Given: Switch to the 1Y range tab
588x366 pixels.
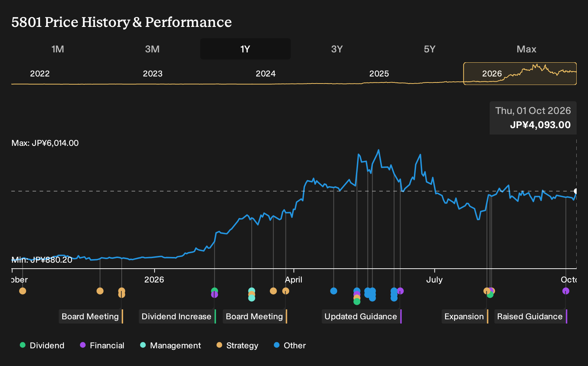Looking at the screenshot, I should click(246, 49).
